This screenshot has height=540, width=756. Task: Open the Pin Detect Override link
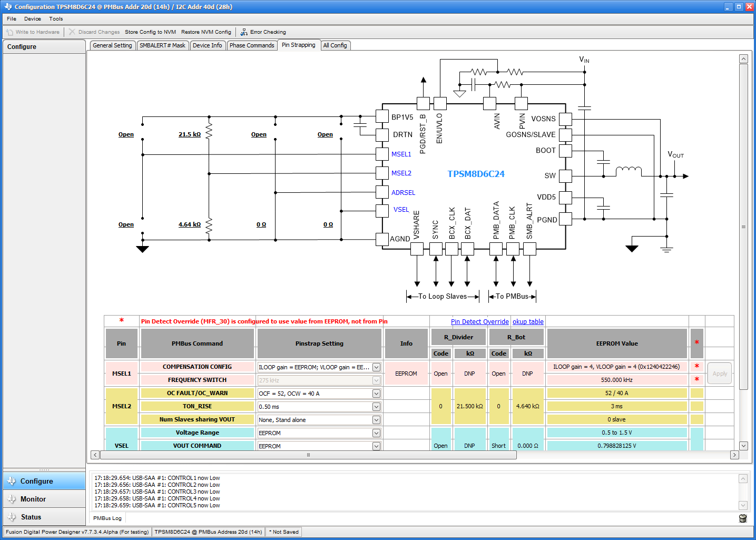pyautogui.click(x=479, y=321)
